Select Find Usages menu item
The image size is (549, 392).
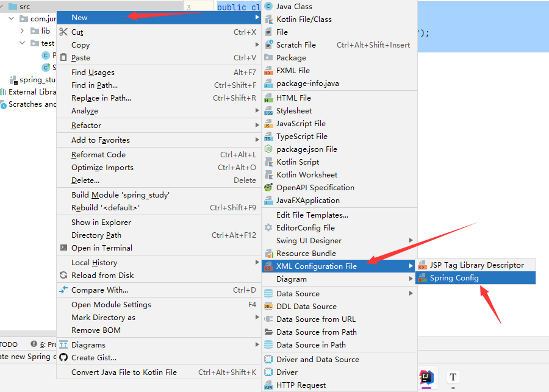coord(159,72)
